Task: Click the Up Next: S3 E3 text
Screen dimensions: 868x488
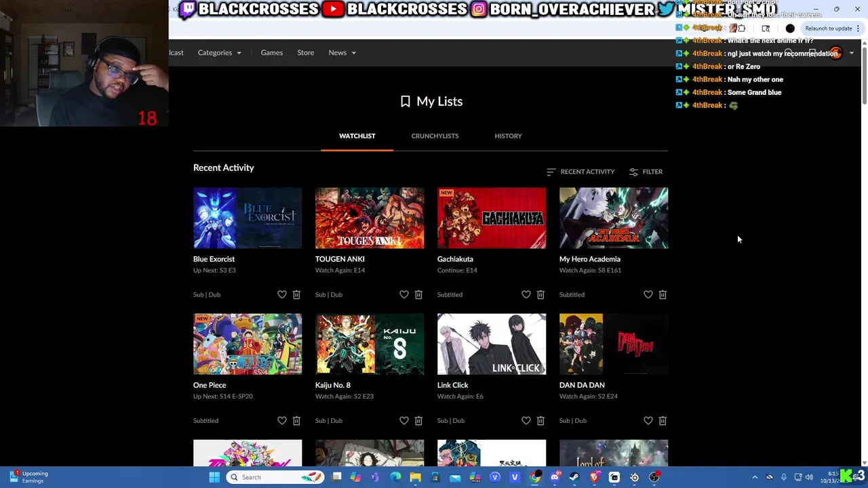Action: coord(214,270)
